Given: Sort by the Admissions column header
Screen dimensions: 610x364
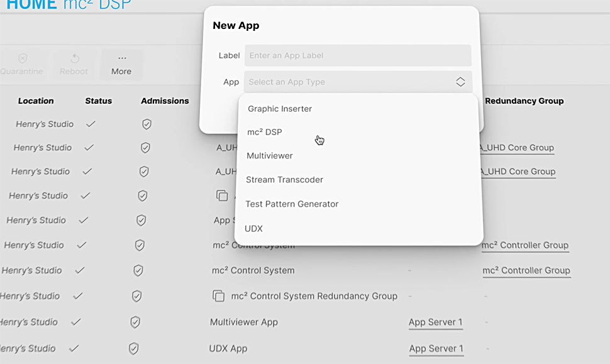Looking at the screenshot, I should click(165, 101).
